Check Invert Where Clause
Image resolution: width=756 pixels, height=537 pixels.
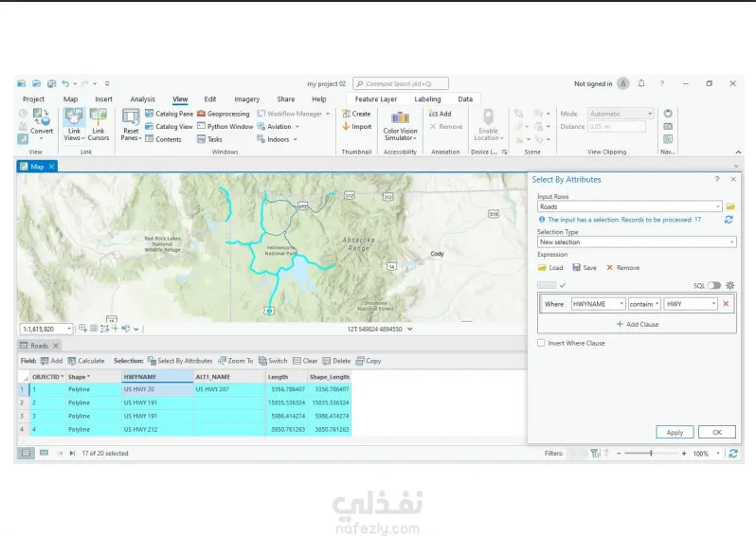click(541, 343)
